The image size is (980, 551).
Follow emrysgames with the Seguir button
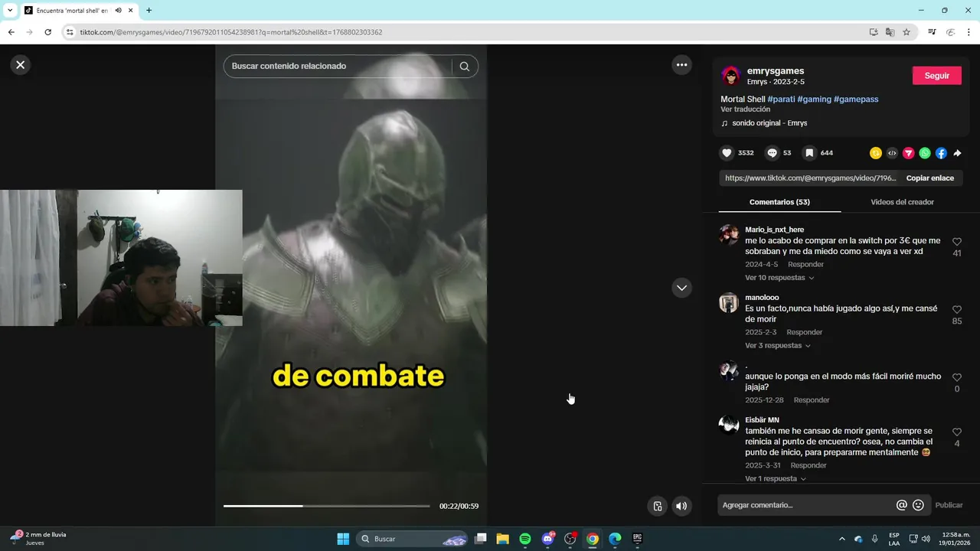tap(937, 76)
